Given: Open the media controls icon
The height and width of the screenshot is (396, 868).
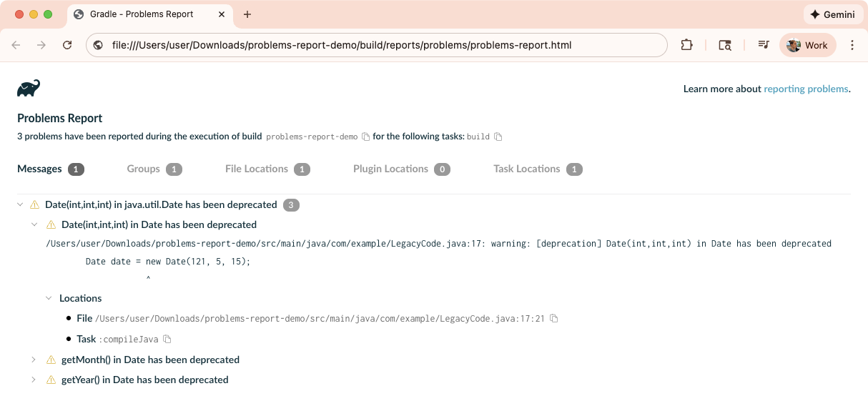Looking at the screenshot, I should coord(764,45).
